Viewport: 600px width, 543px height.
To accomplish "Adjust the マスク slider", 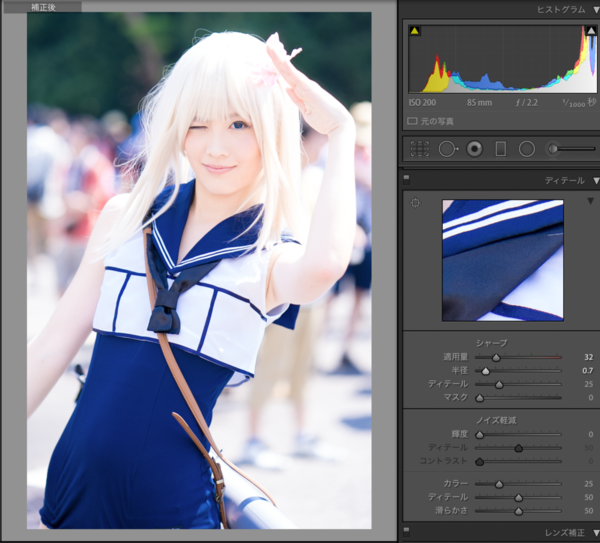I will [x=479, y=398].
